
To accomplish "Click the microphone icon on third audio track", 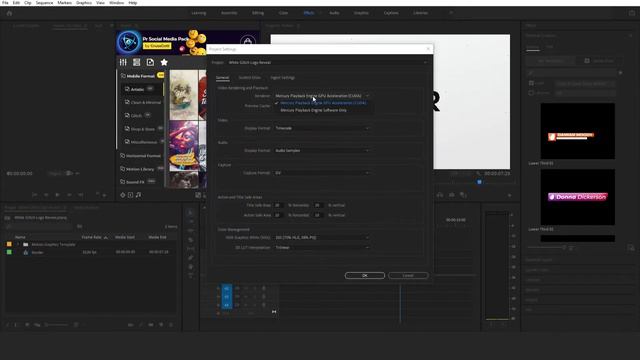I will coord(264,304).
